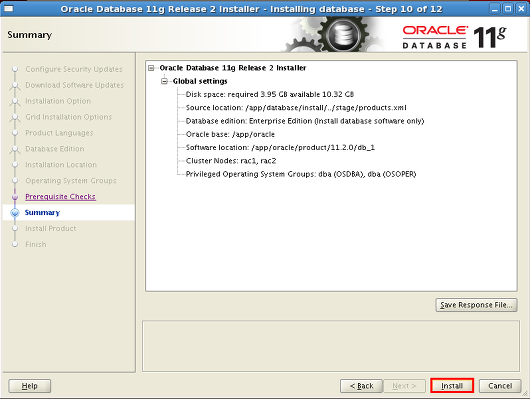Image resolution: width=530 pixels, height=399 pixels.
Task: Click the Database Edition step marker
Action: point(15,149)
